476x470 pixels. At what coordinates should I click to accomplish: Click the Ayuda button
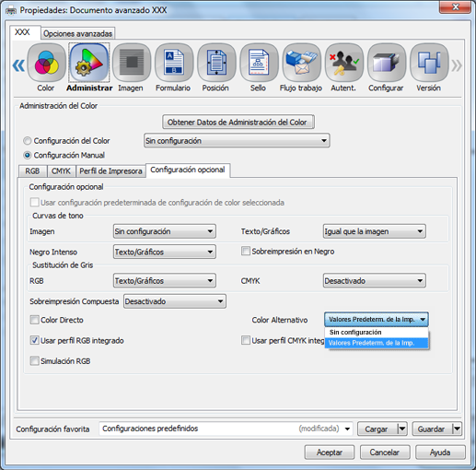click(x=440, y=452)
